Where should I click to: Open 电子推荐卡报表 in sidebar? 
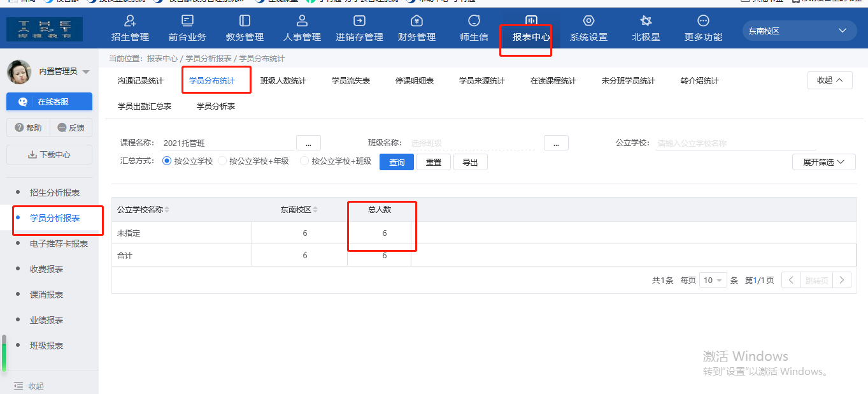click(59, 244)
